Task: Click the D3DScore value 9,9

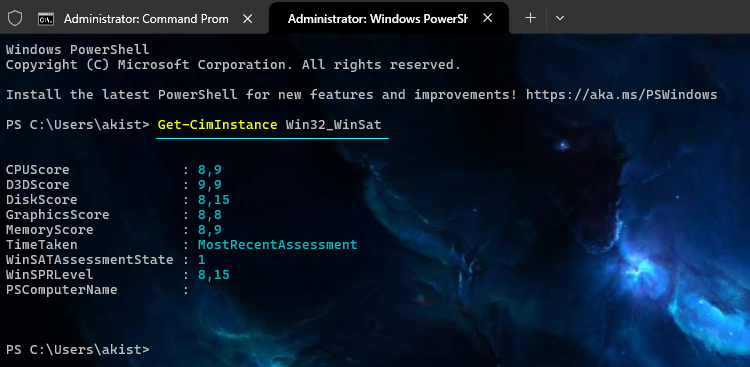Action: (210, 185)
